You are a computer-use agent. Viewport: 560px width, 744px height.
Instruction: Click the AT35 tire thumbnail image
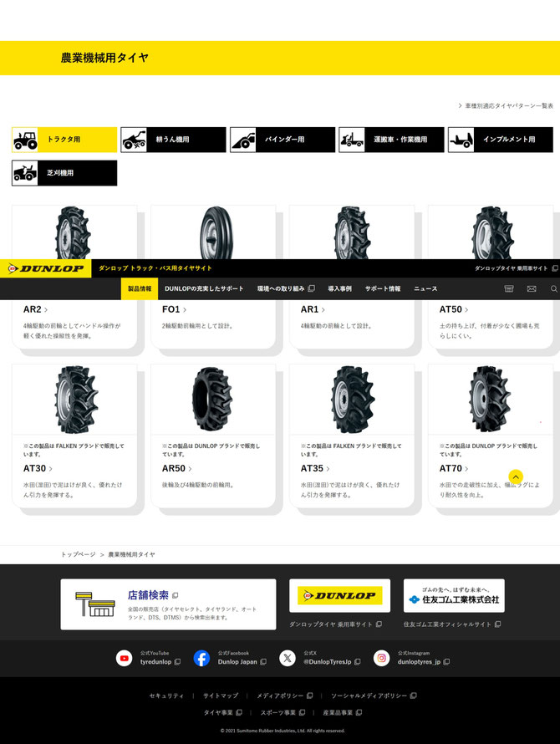352,400
